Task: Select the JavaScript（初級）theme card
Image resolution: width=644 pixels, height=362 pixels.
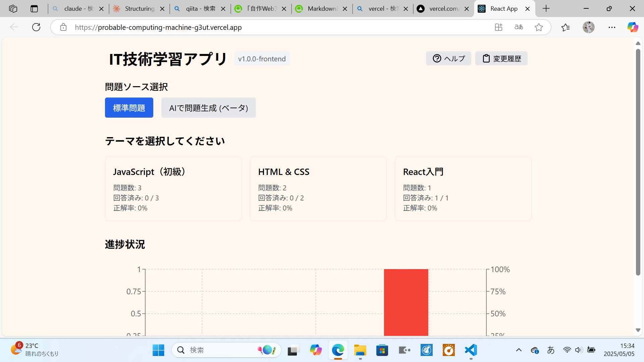Action: [173, 188]
